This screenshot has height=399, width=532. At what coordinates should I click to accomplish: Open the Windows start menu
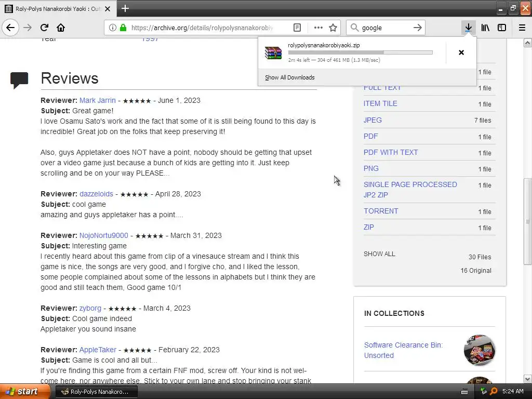25,391
